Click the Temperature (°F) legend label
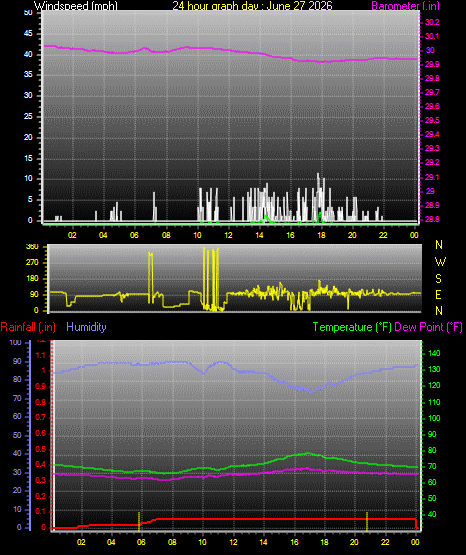 (x=352, y=327)
